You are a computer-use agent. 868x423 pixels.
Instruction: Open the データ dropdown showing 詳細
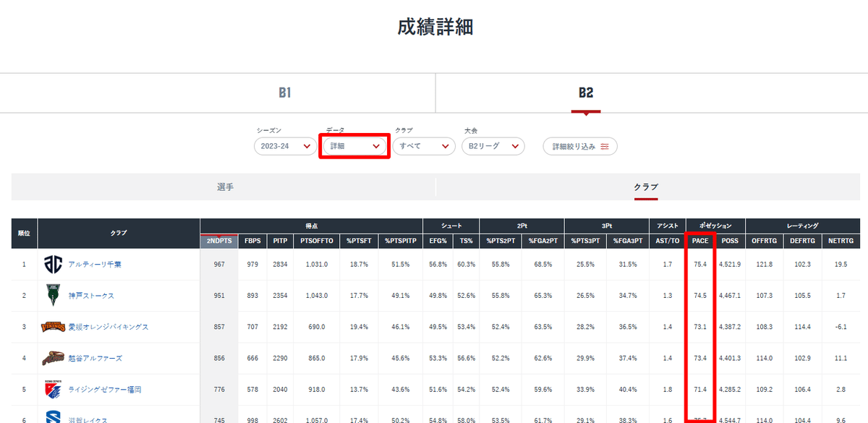coord(354,146)
